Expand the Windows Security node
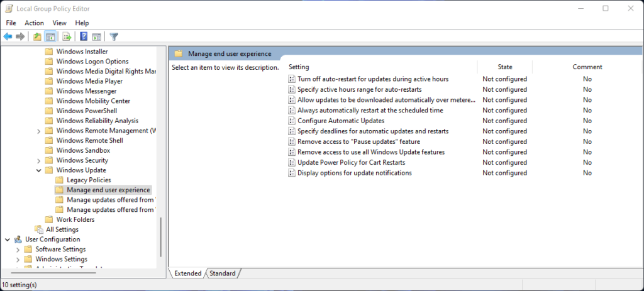Screen dimensions: 644x291 click(38, 160)
